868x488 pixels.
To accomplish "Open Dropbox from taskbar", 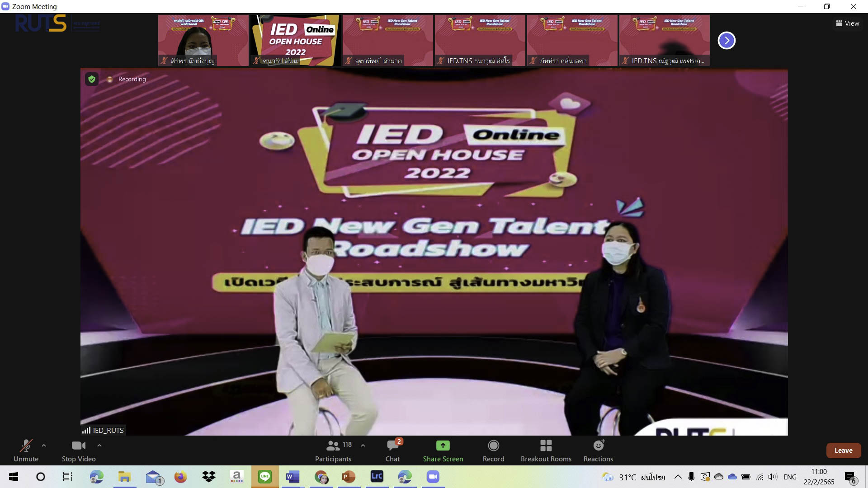I will (208, 477).
